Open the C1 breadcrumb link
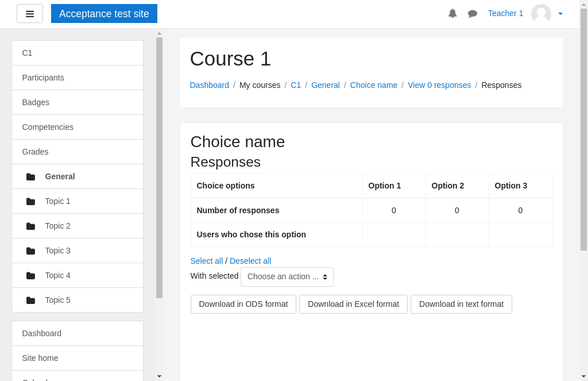This screenshot has width=588, height=381. 296,85
